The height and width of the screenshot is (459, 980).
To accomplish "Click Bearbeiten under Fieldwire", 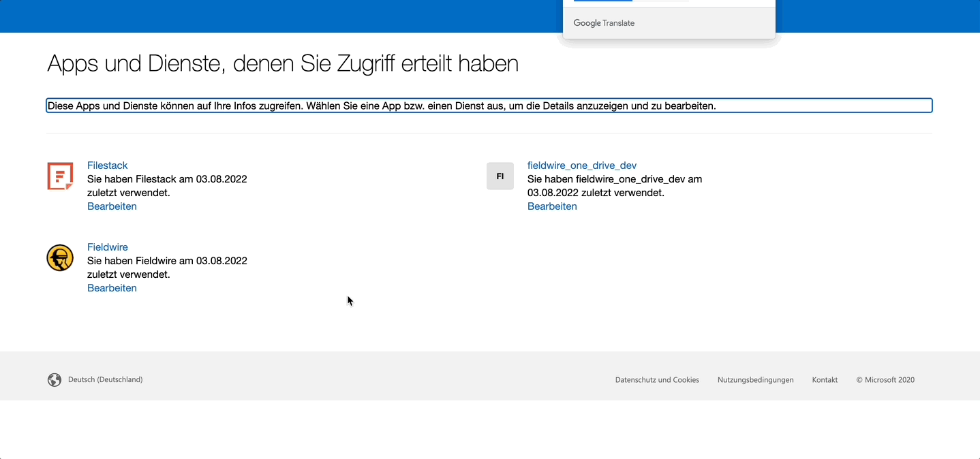I will (112, 287).
